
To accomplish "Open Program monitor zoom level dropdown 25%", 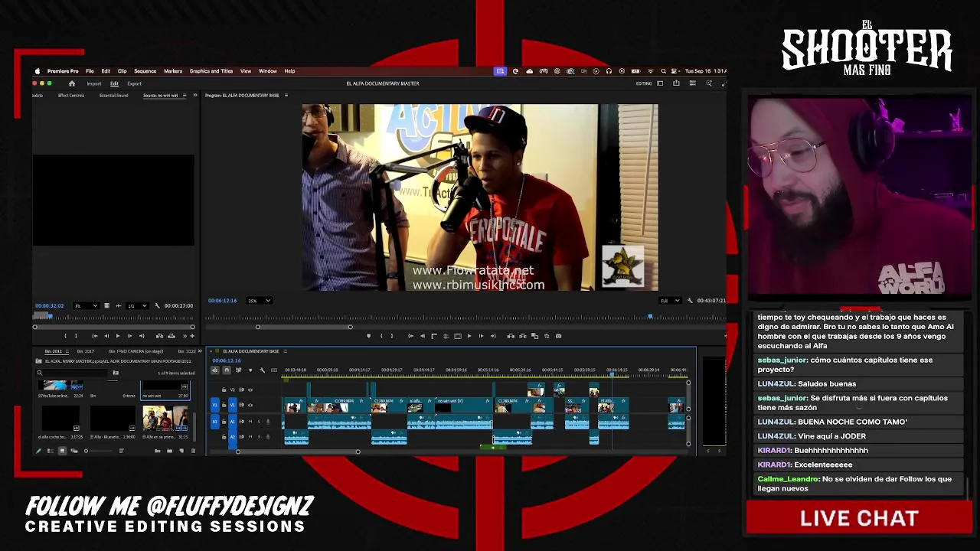I will 259,301.
